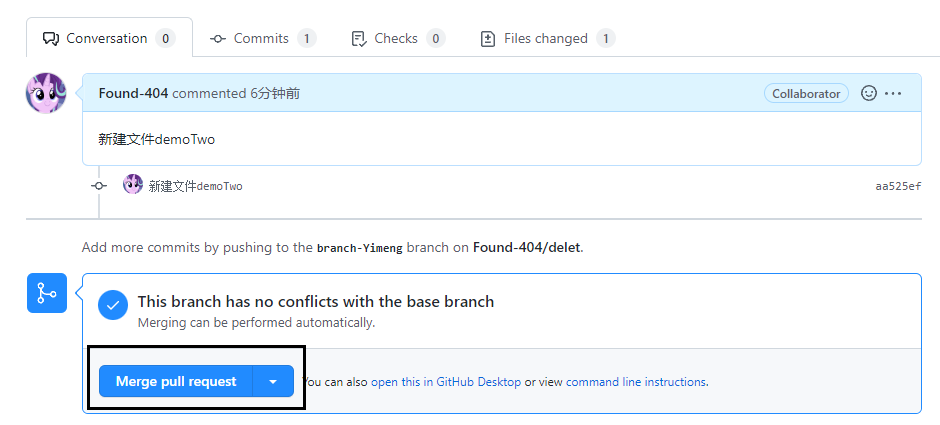940x425 pixels.
Task: Click the commit node icon in the timeline
Action: pyautogui.click(x=99, y=186)
